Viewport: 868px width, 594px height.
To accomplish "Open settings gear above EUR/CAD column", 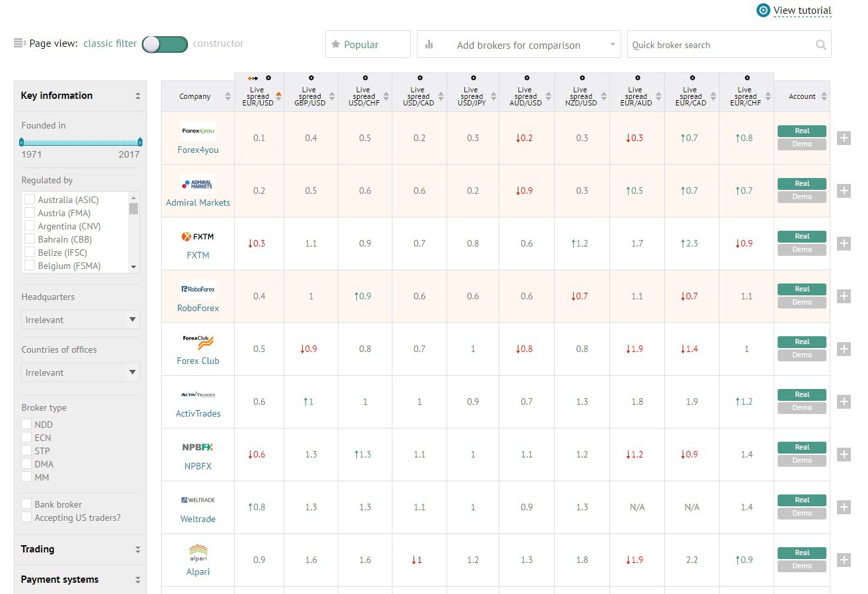I will [x=692, y=78].
